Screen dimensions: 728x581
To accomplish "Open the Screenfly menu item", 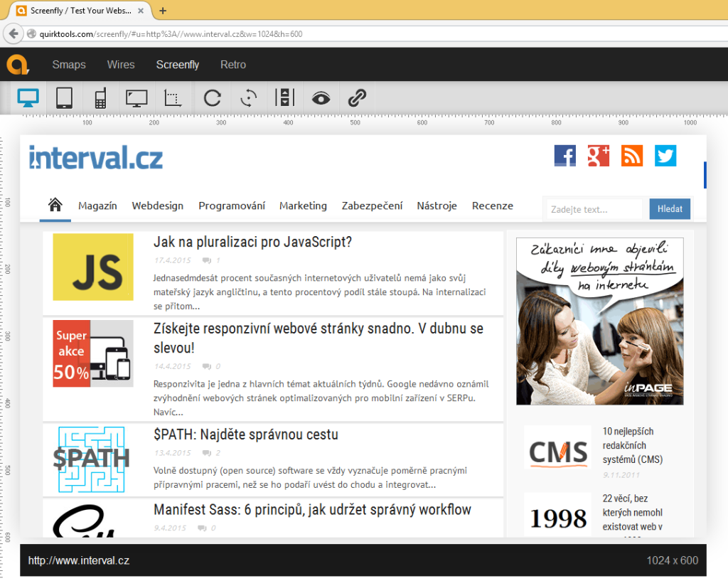I will 177,65.
